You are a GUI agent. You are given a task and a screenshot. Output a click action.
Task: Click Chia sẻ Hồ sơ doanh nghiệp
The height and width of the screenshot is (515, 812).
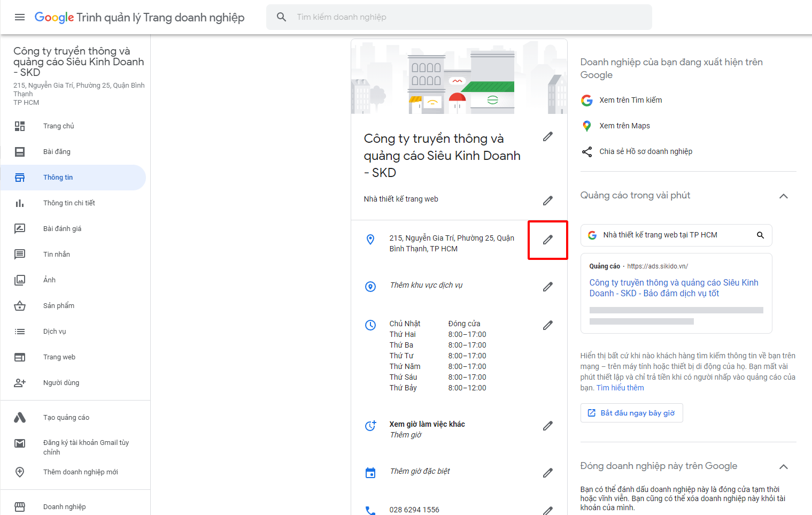[x=645, y=152]
